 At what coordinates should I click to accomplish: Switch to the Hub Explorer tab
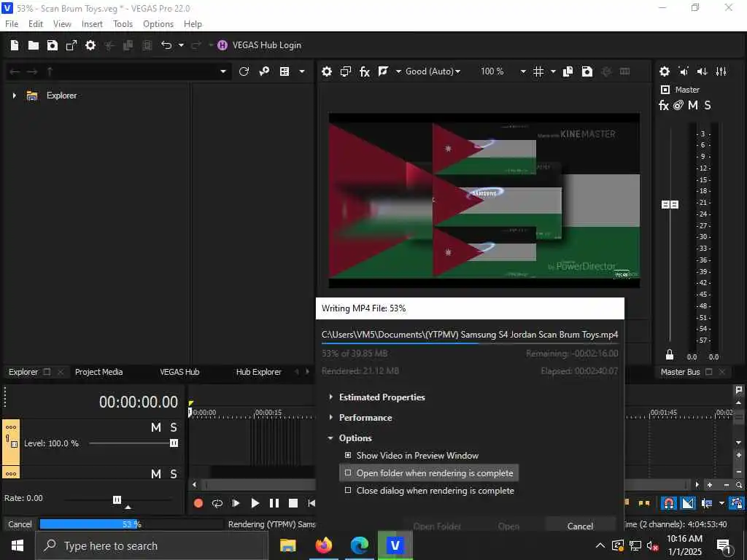click(x=259, y=372)
